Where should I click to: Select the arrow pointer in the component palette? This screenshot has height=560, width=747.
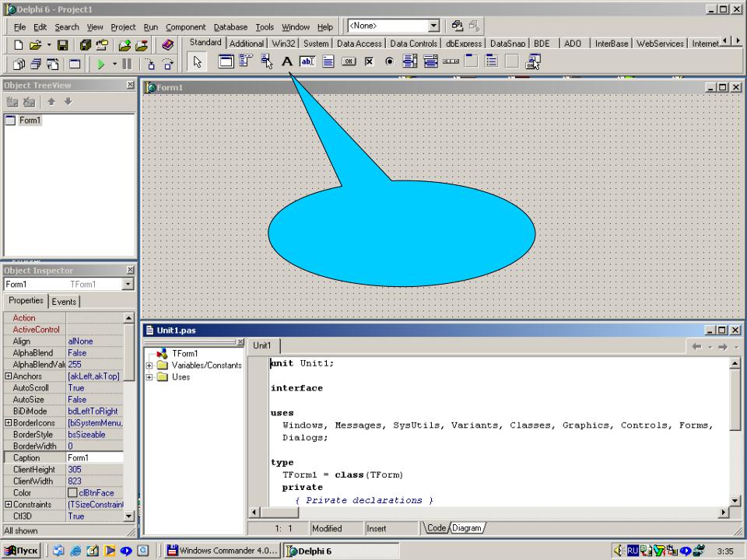(x=197, y=62)
